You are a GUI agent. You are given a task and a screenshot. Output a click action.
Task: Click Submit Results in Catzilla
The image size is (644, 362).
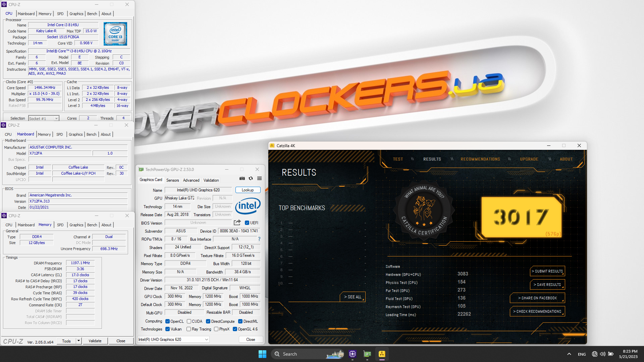(x=547, y=271)
